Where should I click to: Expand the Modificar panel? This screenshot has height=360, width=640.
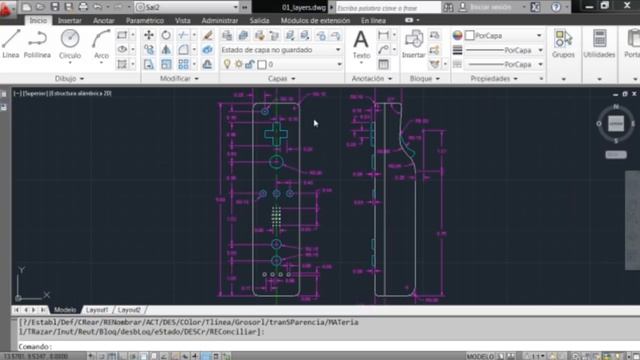coord(179,78)
